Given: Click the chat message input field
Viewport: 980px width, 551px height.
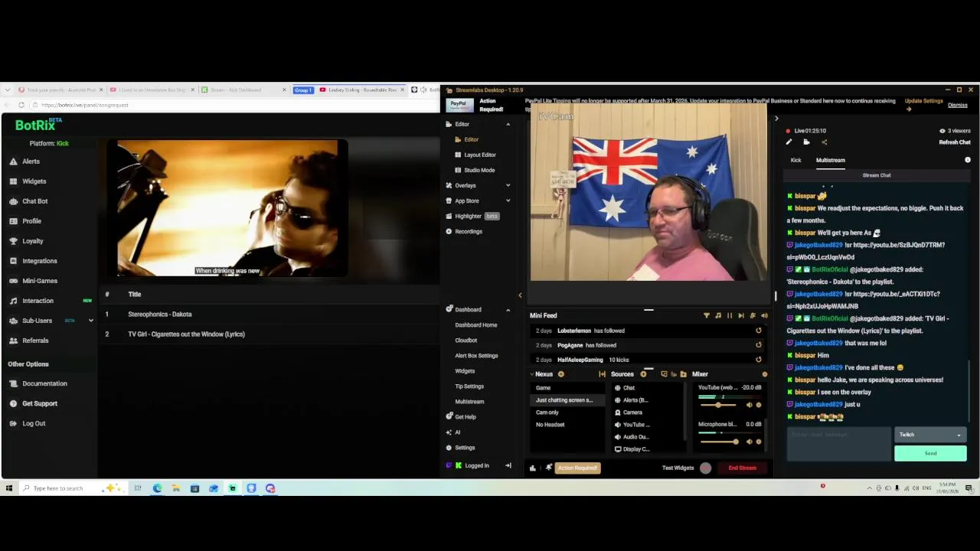Looking at the screenshot, I should 839,444.
